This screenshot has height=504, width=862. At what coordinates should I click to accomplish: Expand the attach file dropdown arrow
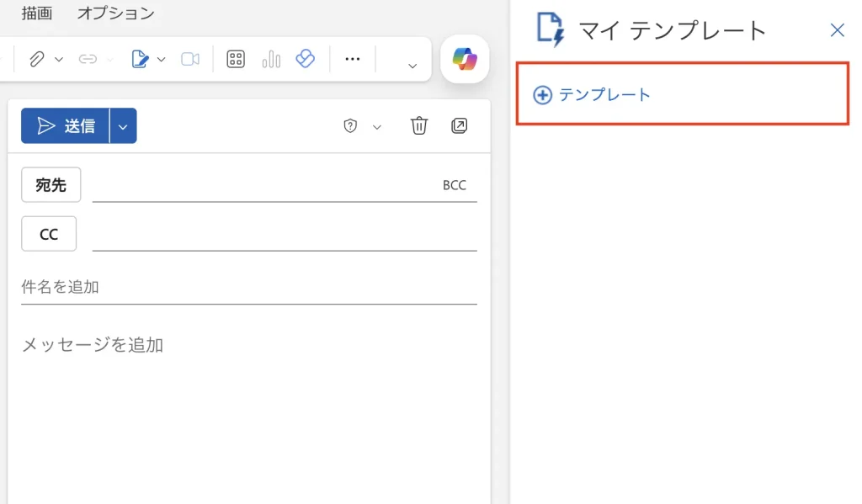pos(59,59)
